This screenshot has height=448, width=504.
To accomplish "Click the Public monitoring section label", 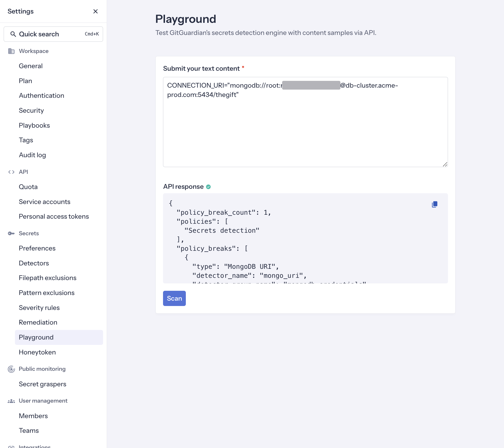I will (42, 369).
